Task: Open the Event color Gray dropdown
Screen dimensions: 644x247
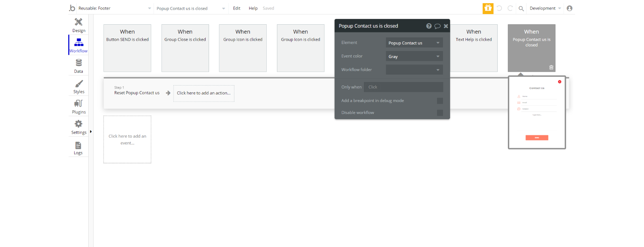Action: coord(414,56)
